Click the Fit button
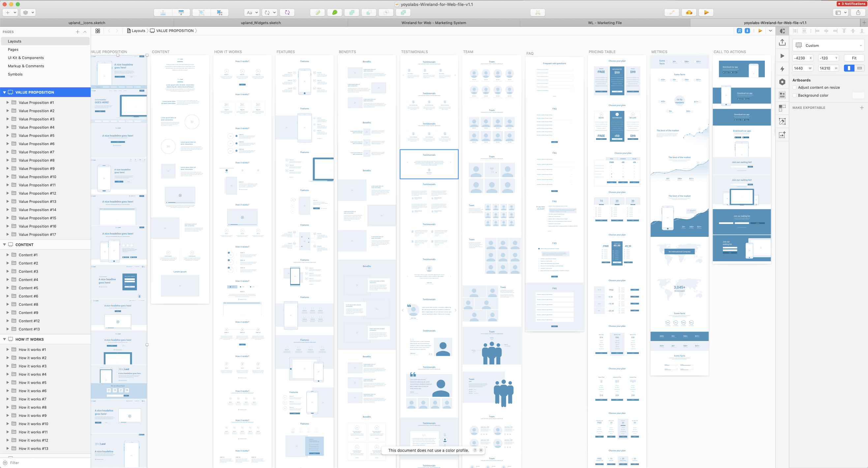The image size is (868, 468). (x=854, y=58)
